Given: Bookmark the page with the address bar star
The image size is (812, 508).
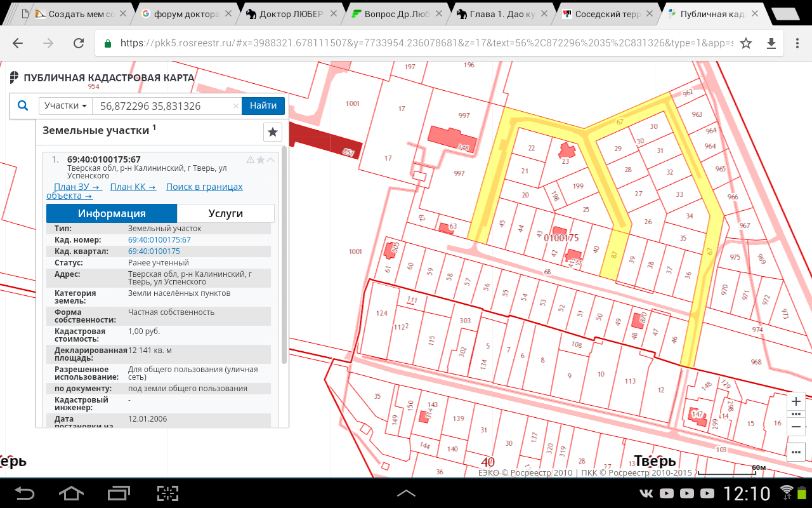Looking at the screenshot, I should point(746,43).
